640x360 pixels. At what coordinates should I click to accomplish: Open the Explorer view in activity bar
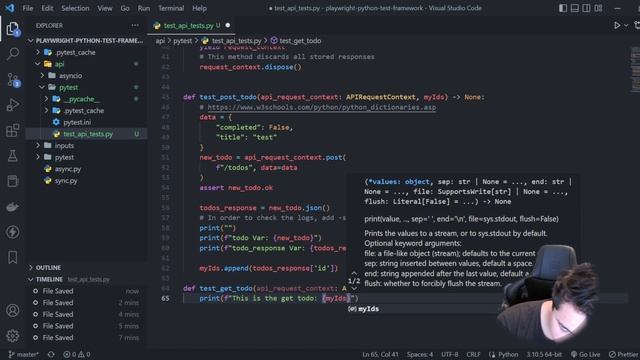(x=12, y=29)
